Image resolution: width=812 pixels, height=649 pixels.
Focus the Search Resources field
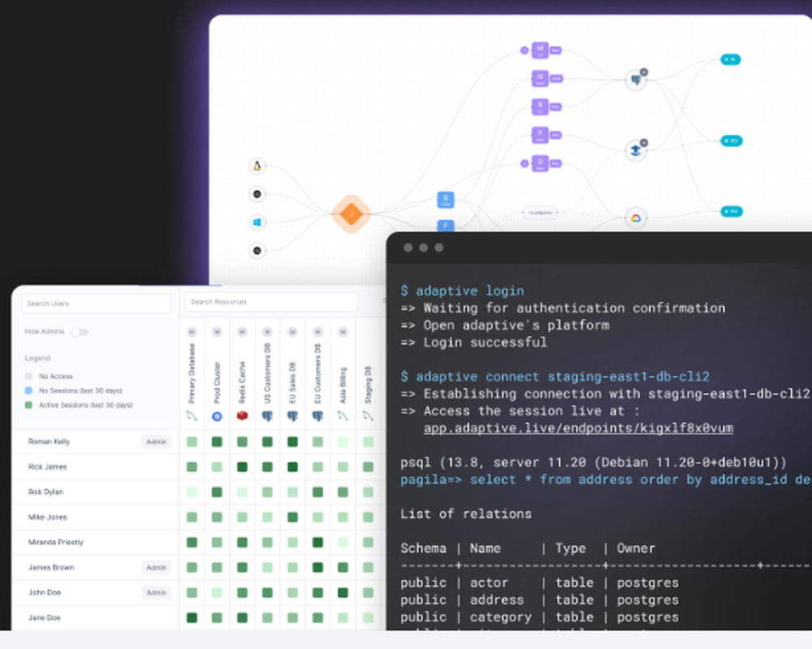tap(271, 302)
